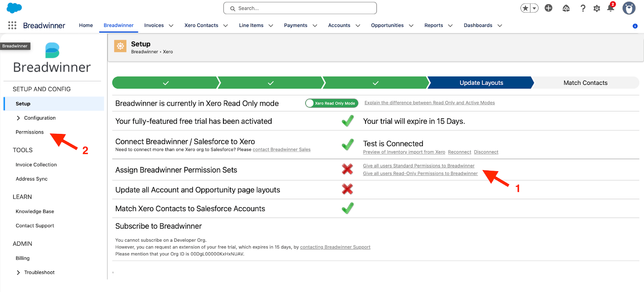Viewport: 644px width, 292px height.
Task: Click the first completed green progress step
Action: click(x=165, y=83)
